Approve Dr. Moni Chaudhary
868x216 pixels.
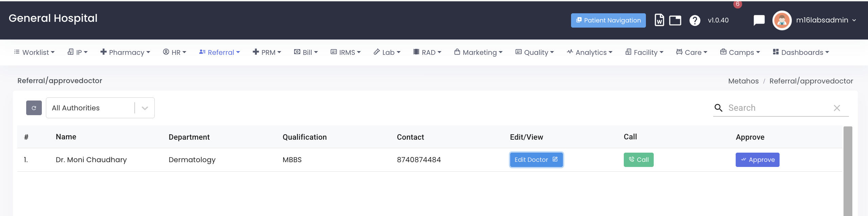point(757,160)
